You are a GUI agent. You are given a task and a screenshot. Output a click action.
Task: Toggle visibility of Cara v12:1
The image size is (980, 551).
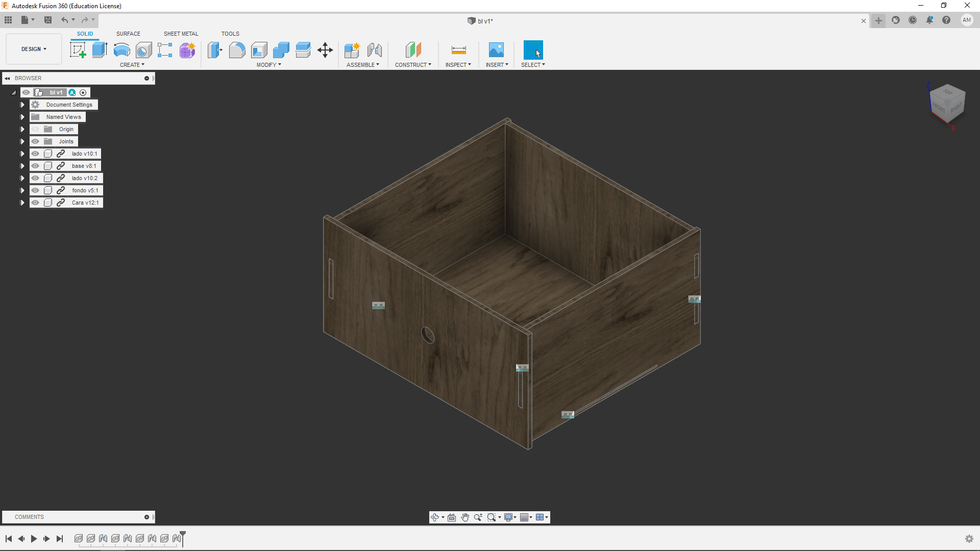click(35, 203)
